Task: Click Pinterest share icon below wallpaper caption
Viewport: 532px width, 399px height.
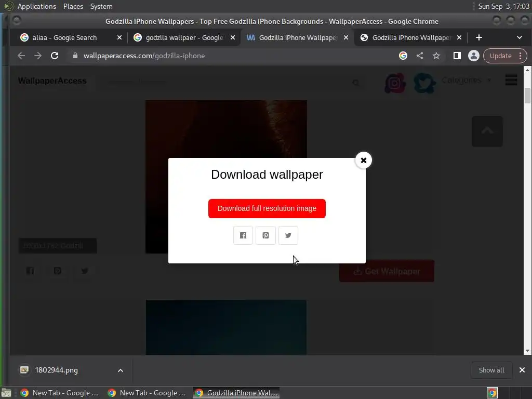Action: point(57,271)
